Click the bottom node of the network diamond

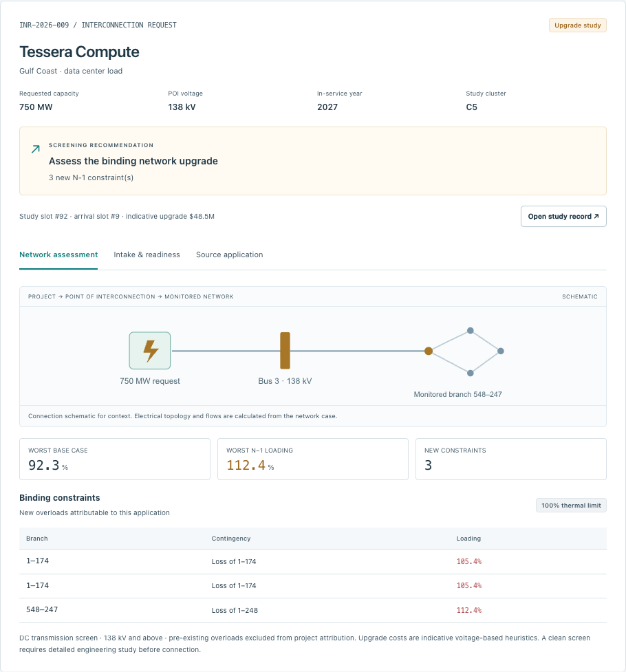coord(471,373)
